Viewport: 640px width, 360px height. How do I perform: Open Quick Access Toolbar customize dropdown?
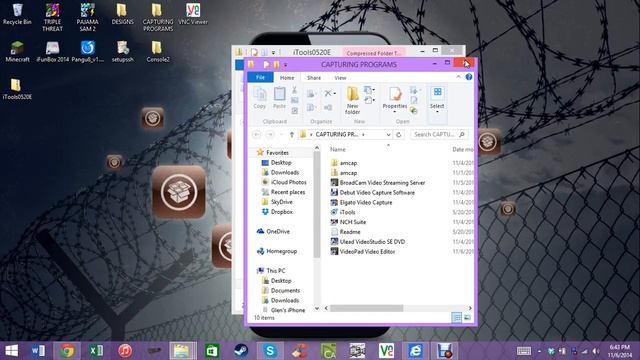(x=285, y=65)
